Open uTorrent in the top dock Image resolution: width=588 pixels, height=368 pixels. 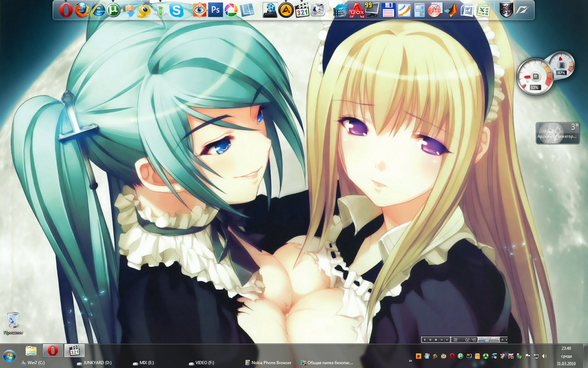[113, 10]
